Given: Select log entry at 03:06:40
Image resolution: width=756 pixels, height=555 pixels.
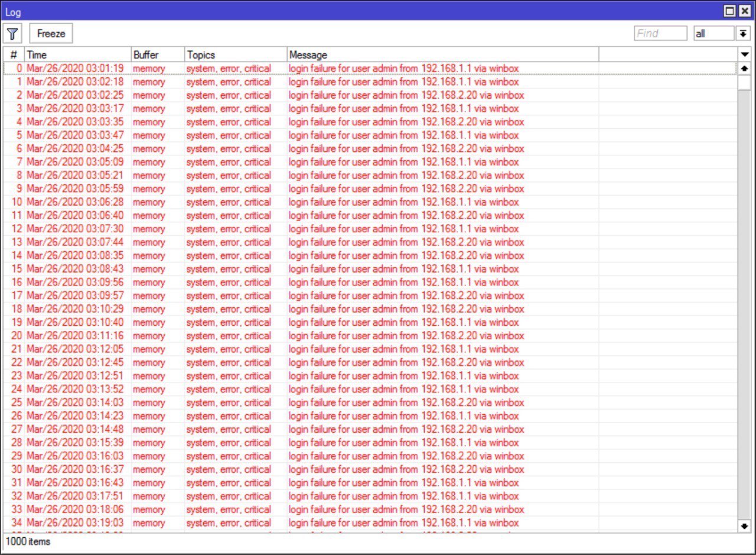Looking at the screenshot, I should [x=370, y=215].
